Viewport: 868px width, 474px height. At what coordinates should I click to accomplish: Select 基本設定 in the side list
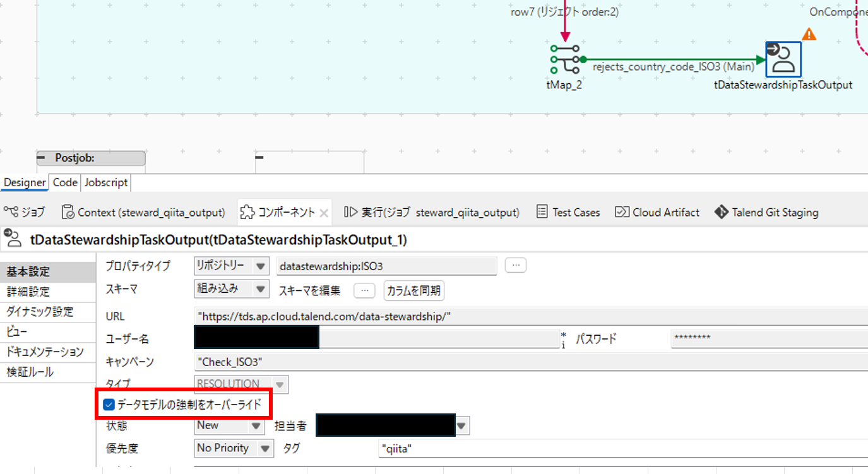coord(48,272)
